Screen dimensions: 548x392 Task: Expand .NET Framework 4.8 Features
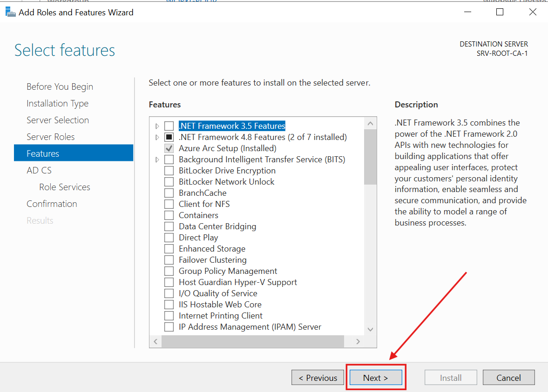click(x=157, y=137)
